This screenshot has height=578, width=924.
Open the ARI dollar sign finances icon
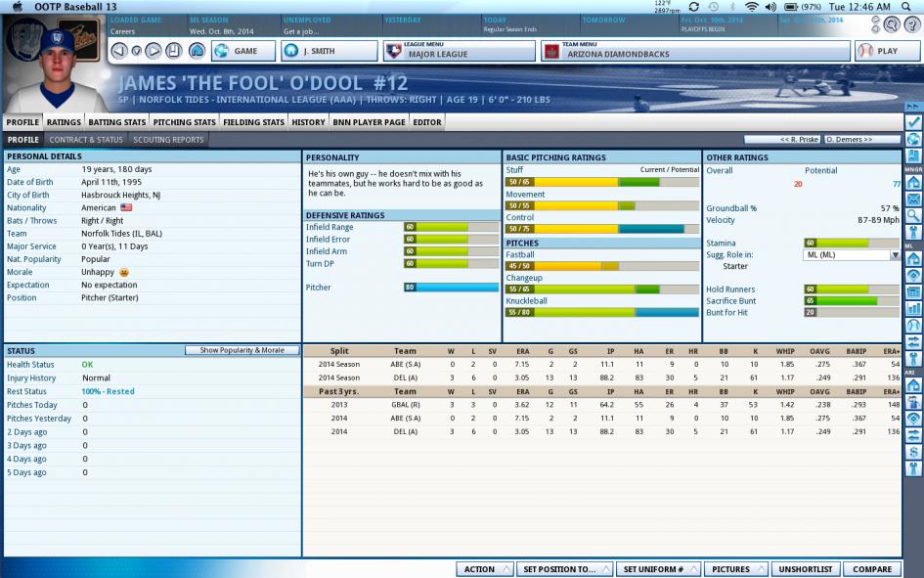[913, 453]
